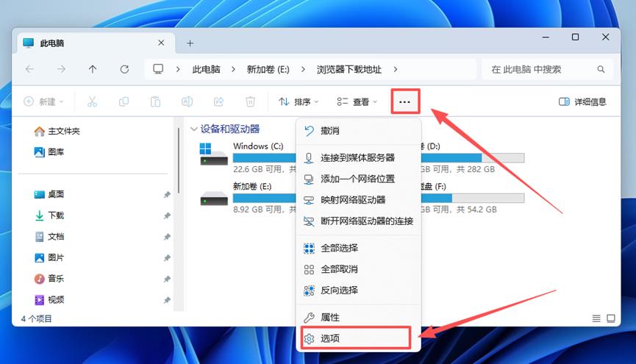Click the Windows (C:) drive icon
This screenshot has height=364, width=636.
click(x=214, y=154)
